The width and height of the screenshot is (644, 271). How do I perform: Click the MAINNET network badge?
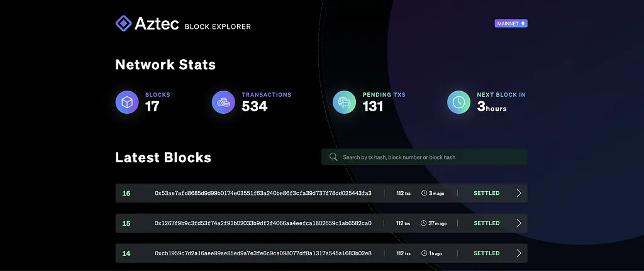pyautogui.click(x=511, y=23)
